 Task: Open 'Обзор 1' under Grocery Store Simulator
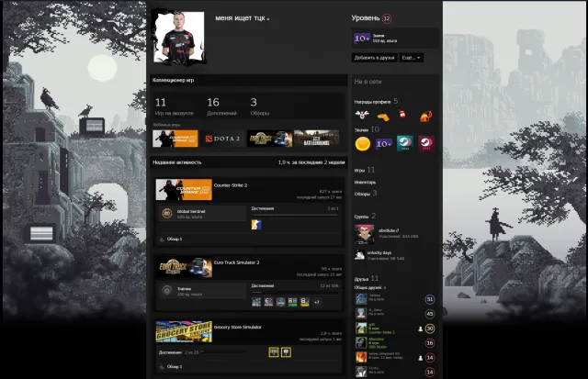tap(175, 367)
